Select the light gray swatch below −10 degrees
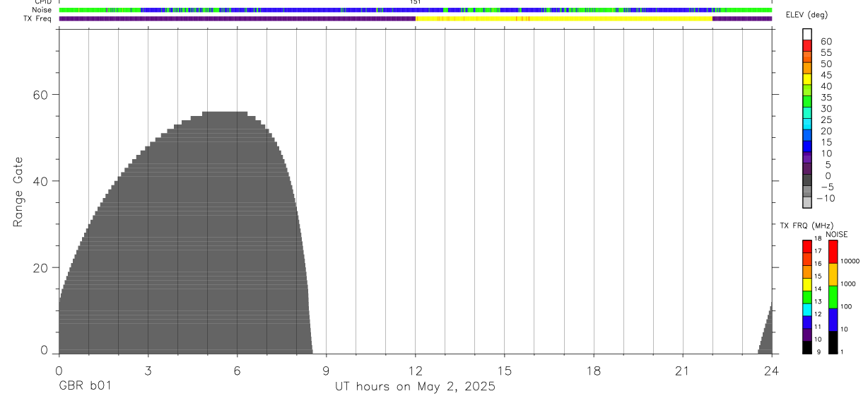 [807, 202]
